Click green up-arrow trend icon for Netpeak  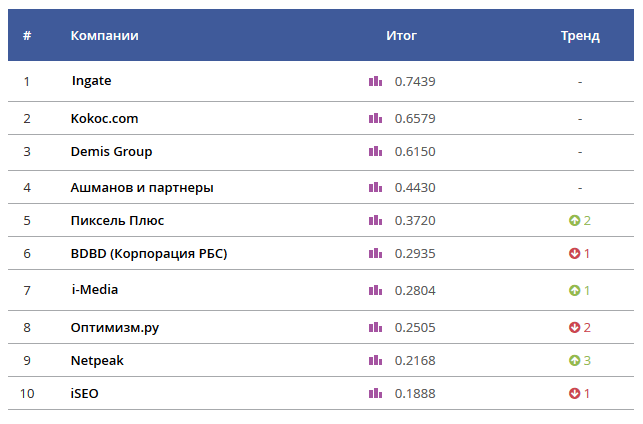coord(574,360)
